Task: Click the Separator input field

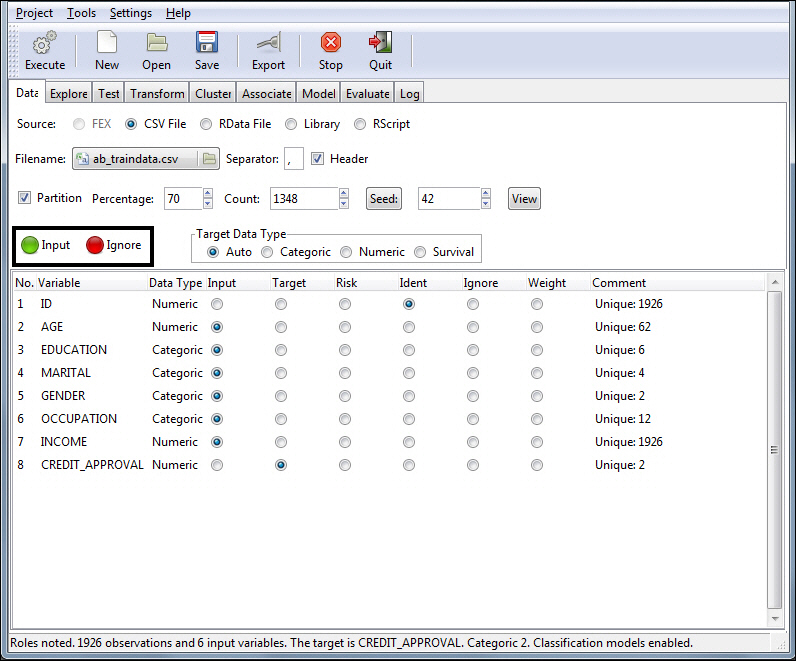Action: click(x=294, y=159)
